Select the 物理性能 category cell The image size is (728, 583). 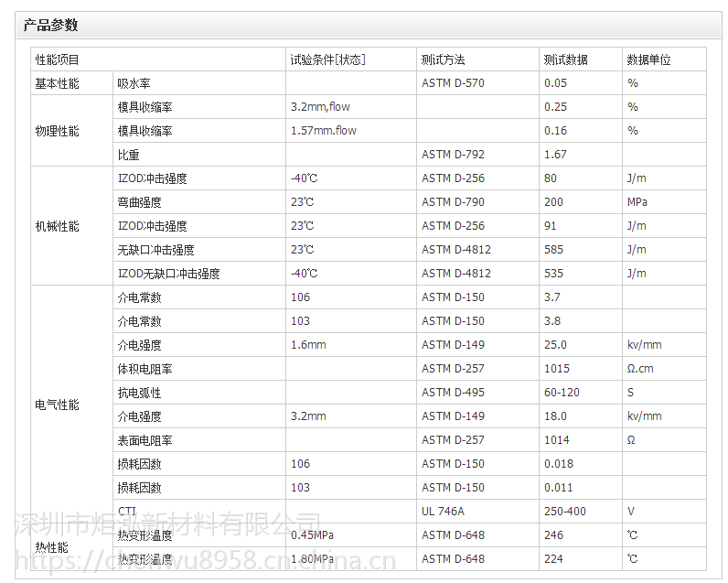[x=58, y=131]
